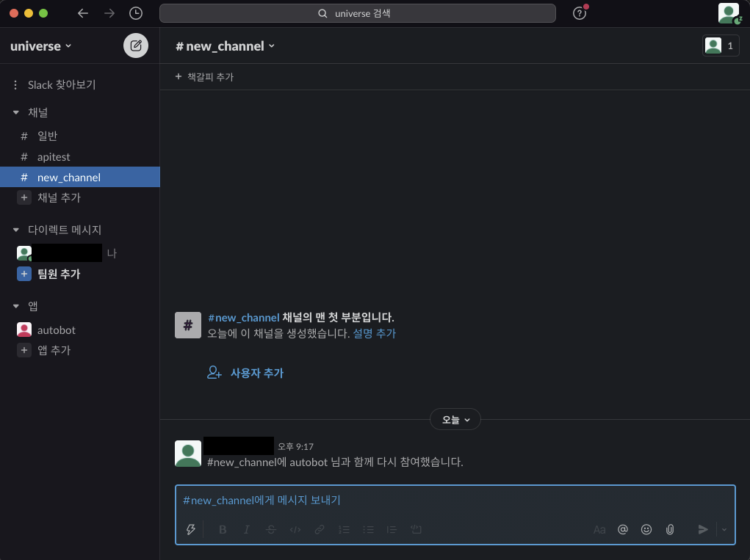Viewport: 750px width, 560px height.
Task: Click the #new_channel link in intro
Action: pyautogui.click(x=243, y=317)
